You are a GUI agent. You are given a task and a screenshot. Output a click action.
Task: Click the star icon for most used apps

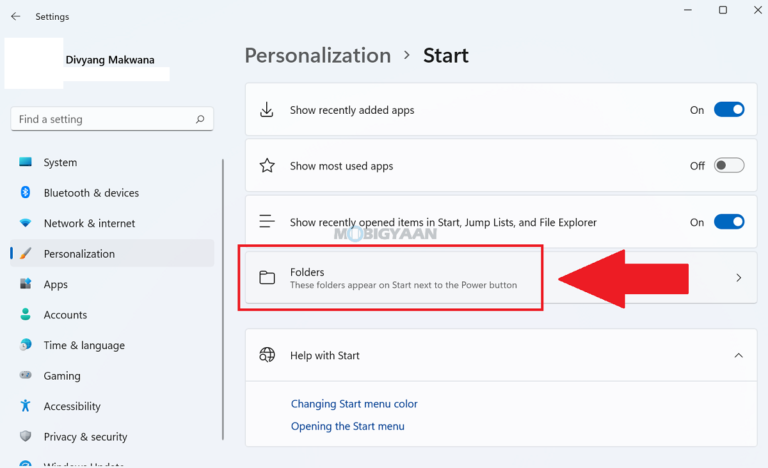point(267,166)
